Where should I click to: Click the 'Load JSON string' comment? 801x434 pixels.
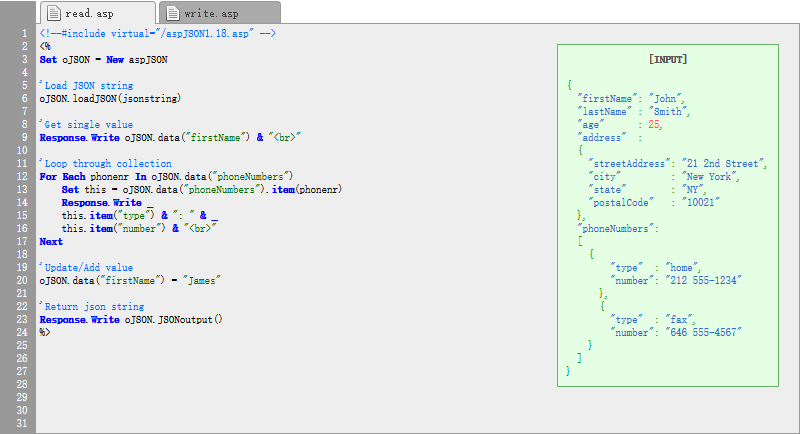(86, 86)
